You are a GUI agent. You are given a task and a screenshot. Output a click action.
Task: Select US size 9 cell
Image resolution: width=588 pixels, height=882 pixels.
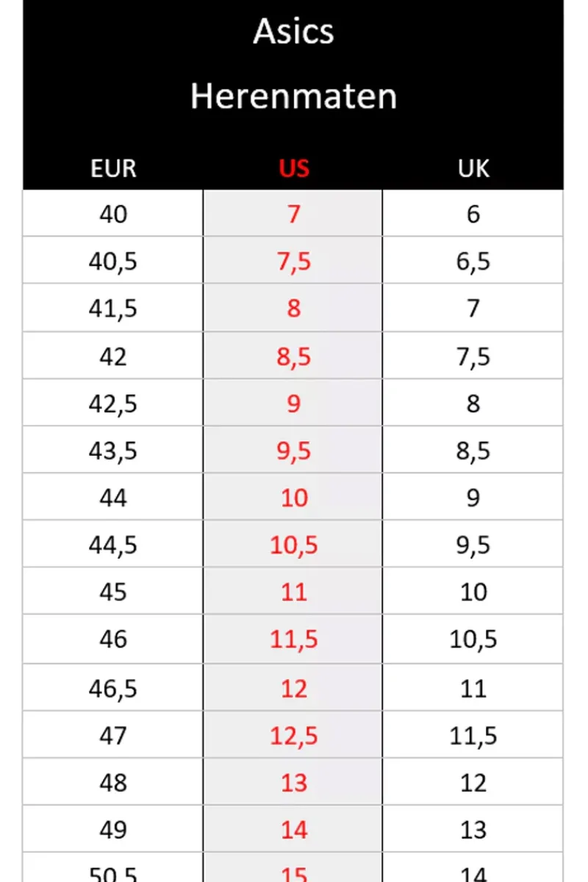coord(293,403)
